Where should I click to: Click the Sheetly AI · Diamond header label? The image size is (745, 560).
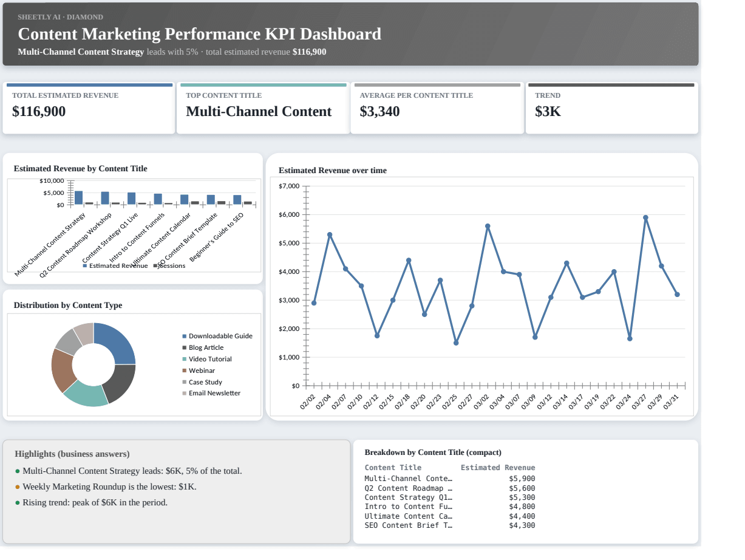coord(61,17)
